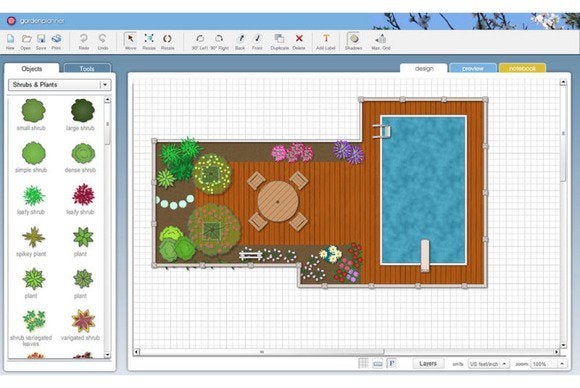Viewport: 580px width, 388px height.
Task: Select the Move arrow tool
Action: [x=130, y=41]
